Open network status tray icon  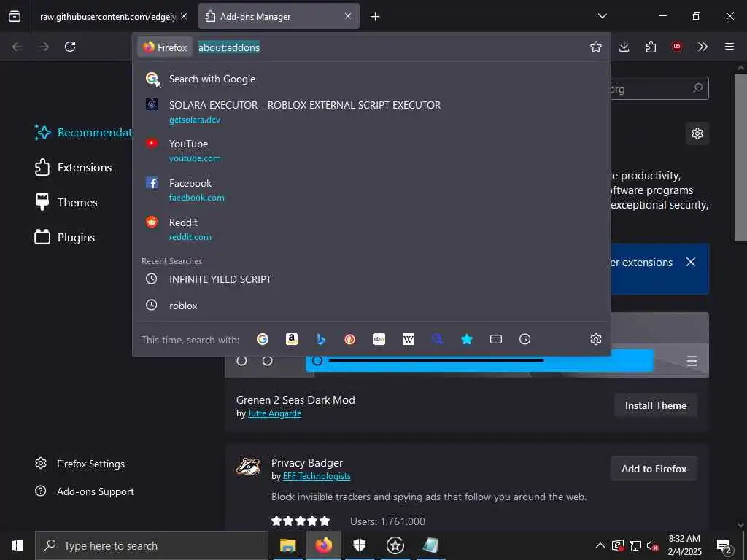(x=635, y=545)
